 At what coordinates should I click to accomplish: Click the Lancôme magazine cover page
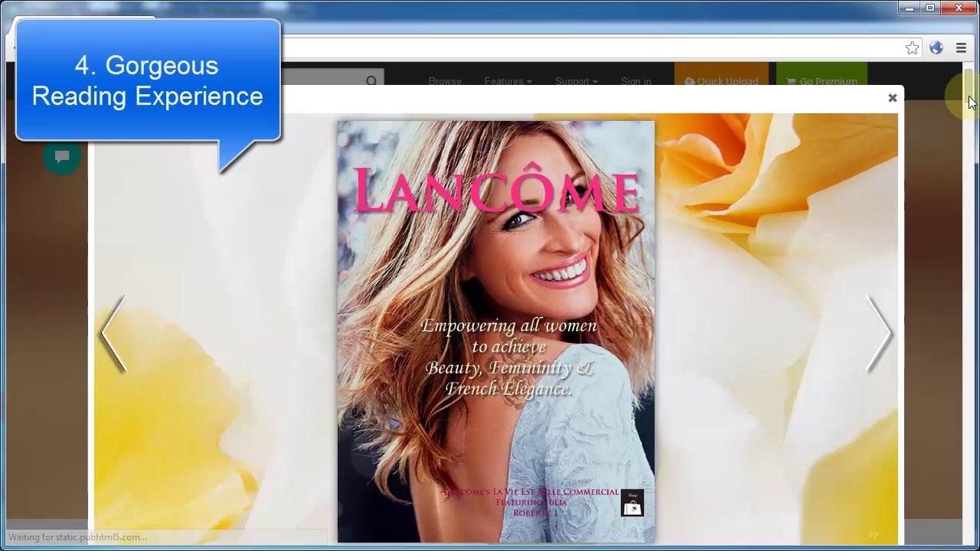coord(496,331)
